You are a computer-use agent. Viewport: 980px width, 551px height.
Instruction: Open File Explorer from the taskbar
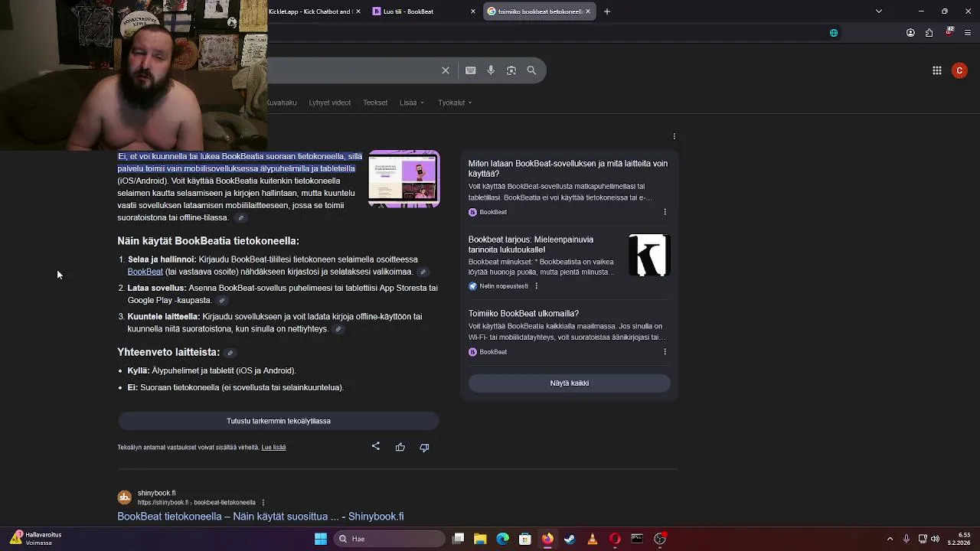point(480,539)
